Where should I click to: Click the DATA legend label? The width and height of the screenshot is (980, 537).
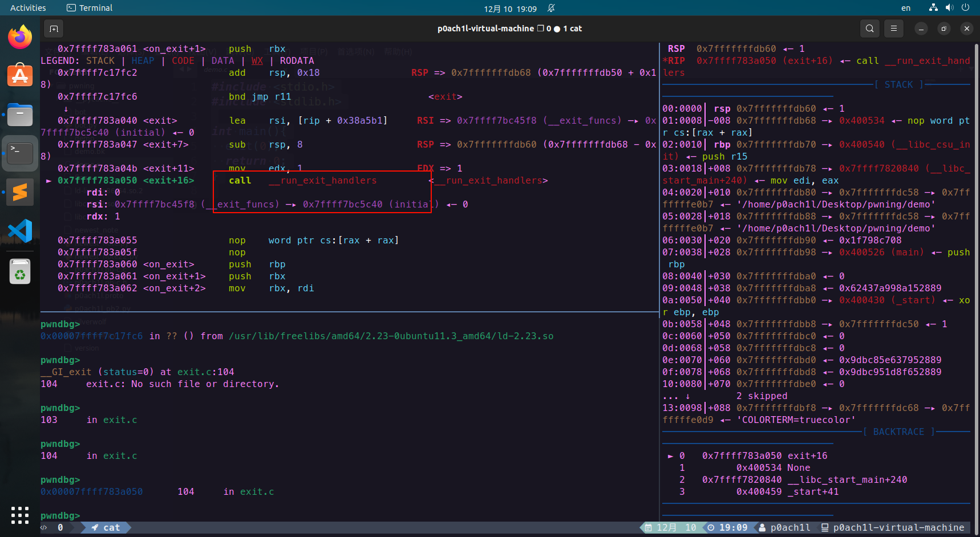click(x=222, y=61)
